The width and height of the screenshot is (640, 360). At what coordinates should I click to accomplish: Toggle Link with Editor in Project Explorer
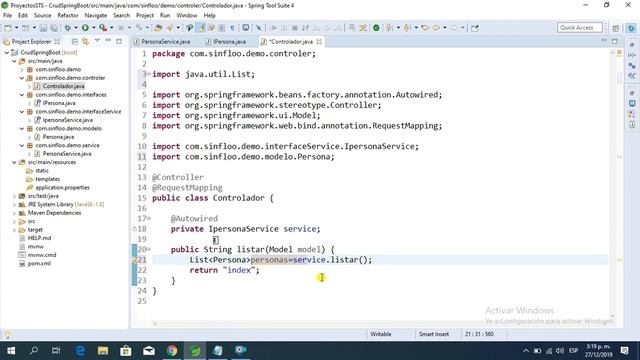click(x=85, y=42)
